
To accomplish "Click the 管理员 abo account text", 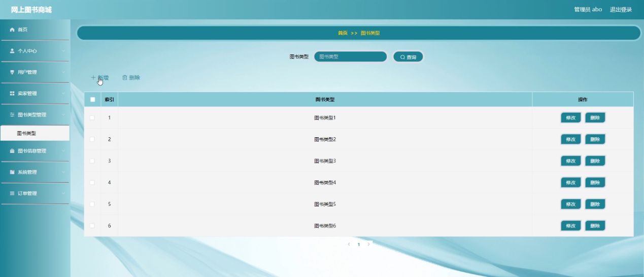I will pos(588,10).
